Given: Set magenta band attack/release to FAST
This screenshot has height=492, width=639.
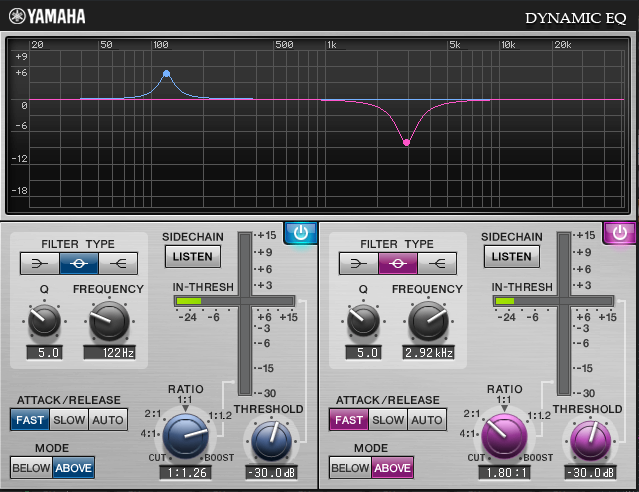Looking at the screenshot, I should [349, 420].
